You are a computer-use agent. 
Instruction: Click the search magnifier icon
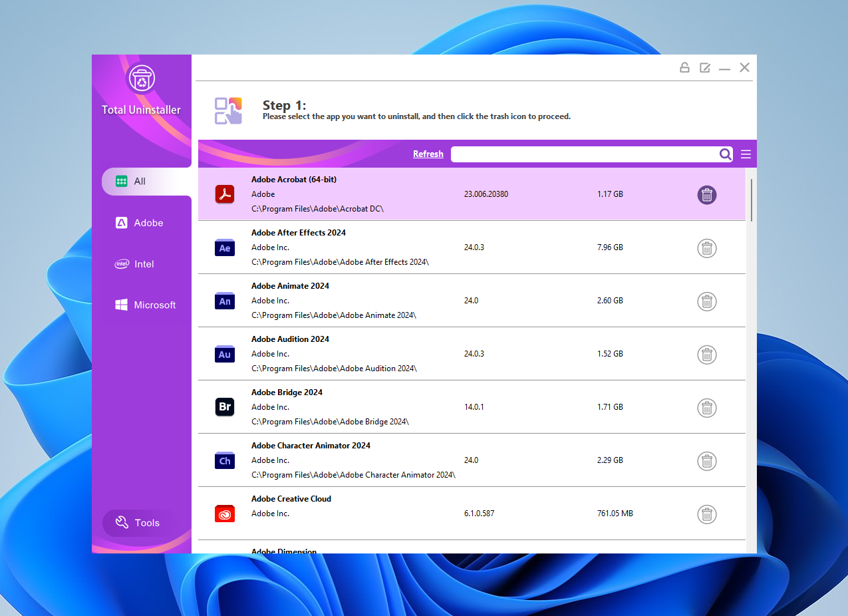(726, 154)
